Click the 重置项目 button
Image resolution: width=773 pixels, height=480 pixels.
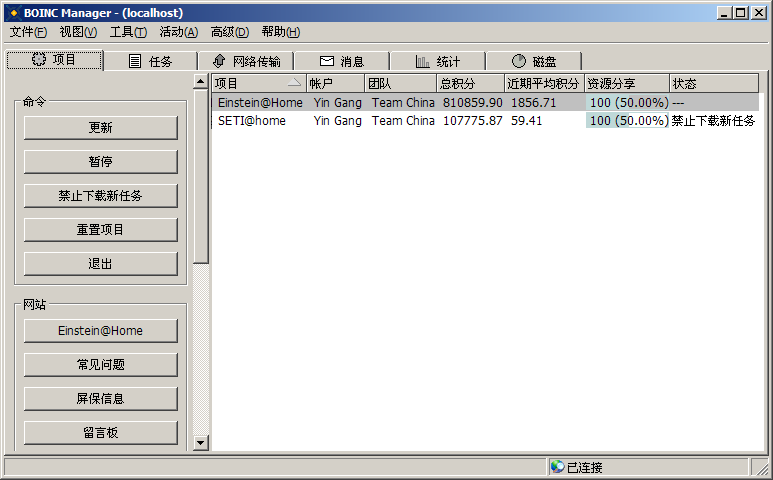point(101,230)
